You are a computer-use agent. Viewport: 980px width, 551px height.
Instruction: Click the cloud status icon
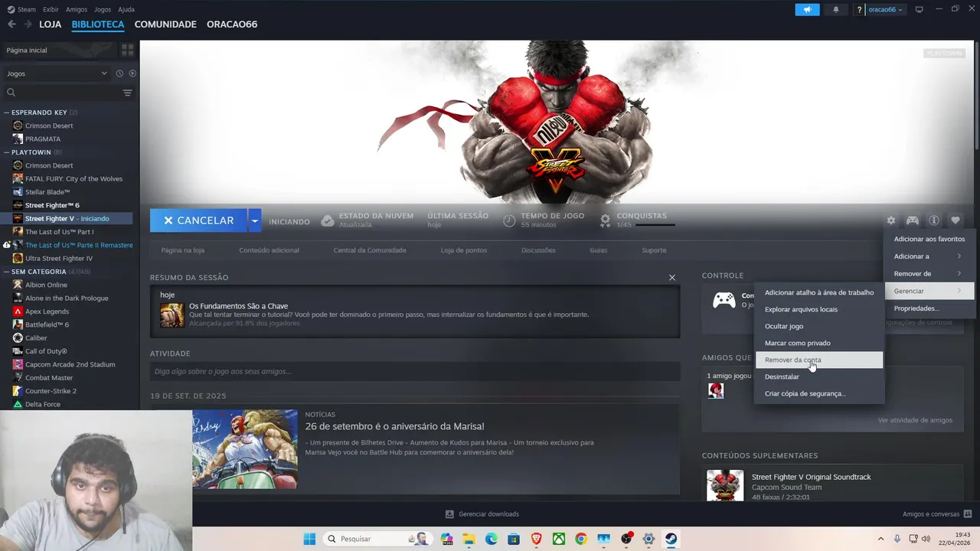(x=328, y=220)
